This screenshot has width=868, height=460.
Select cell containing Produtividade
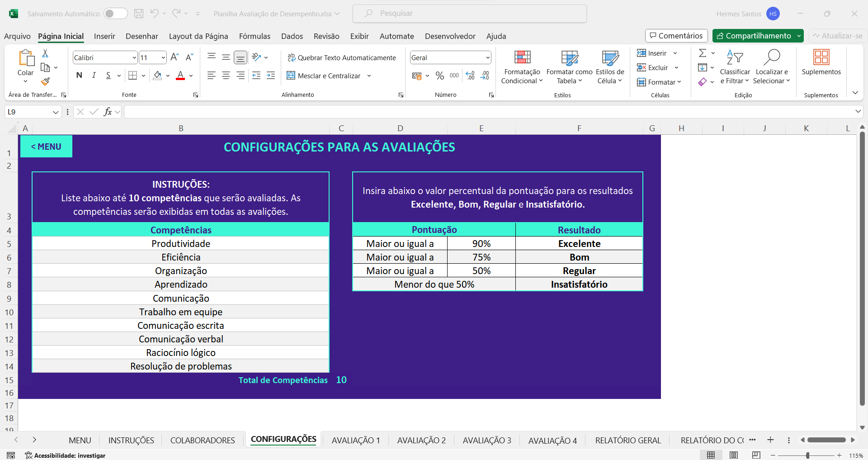[x=181, y=244]
